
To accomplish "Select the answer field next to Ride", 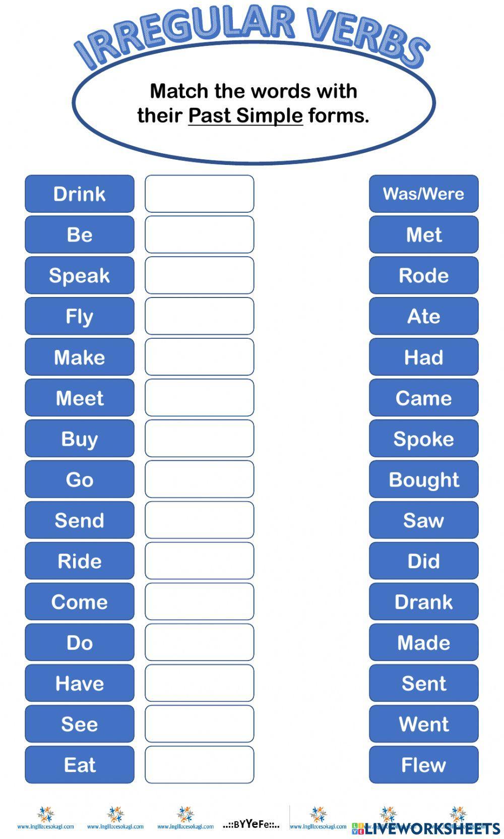I will point(200,561).
